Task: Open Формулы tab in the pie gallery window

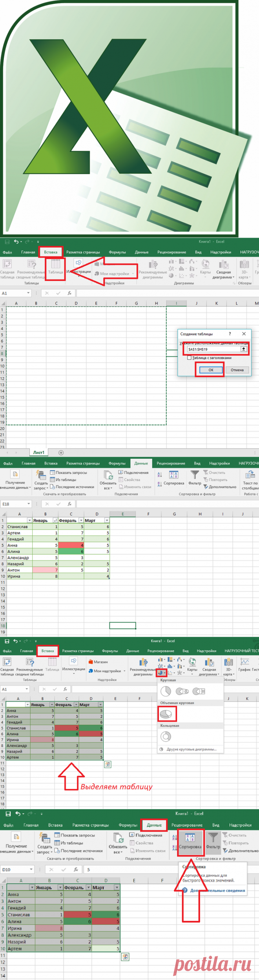Action: (x=110, y=651)
